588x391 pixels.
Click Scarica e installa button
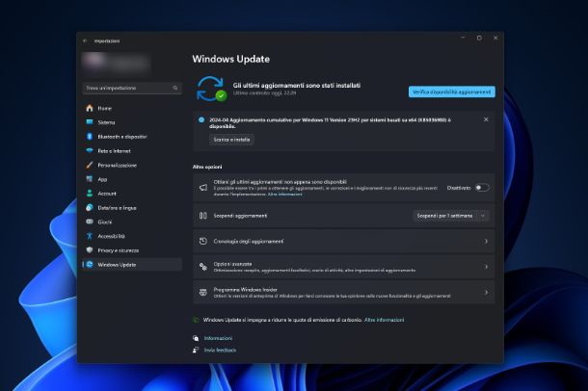point(231,140)
